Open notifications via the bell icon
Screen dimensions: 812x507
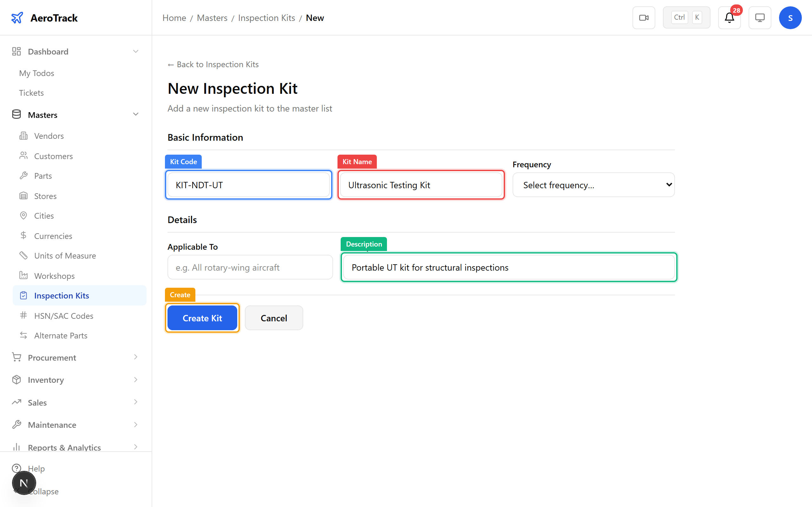click(x=729, y=17)
